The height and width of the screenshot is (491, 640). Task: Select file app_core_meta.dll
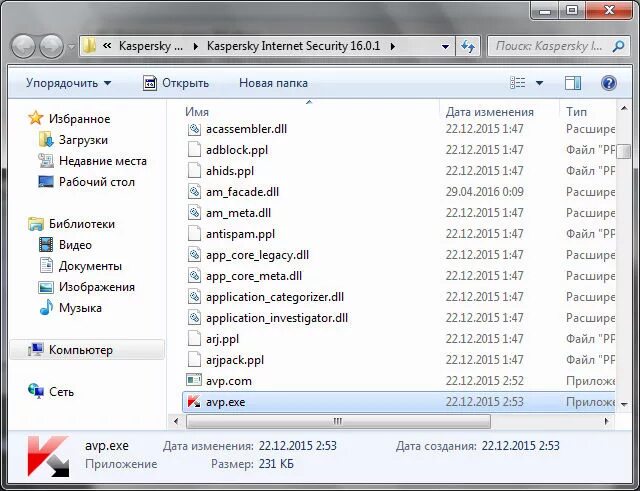click(x=254, y=276)
